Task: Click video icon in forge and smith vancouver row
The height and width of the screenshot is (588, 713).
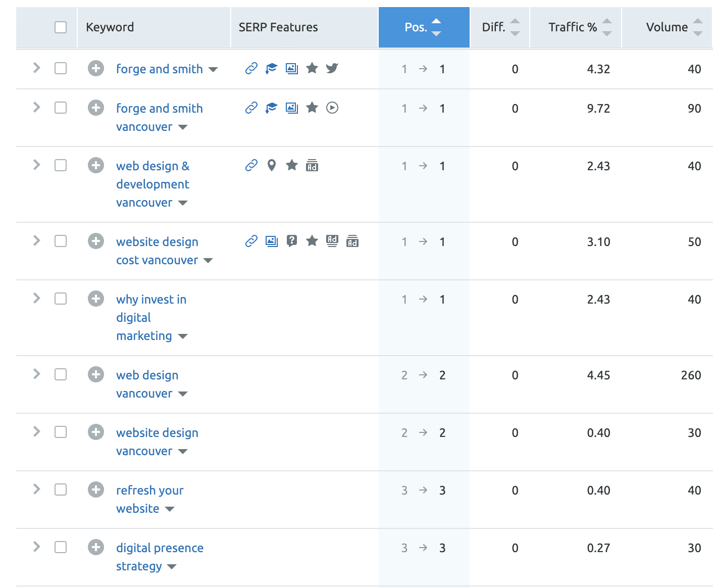Action: [332, 108]
